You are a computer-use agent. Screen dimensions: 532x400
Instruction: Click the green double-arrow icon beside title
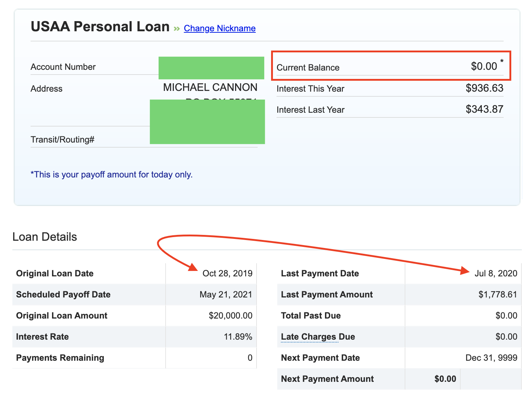pyautogui.click(x=177, y=29)
